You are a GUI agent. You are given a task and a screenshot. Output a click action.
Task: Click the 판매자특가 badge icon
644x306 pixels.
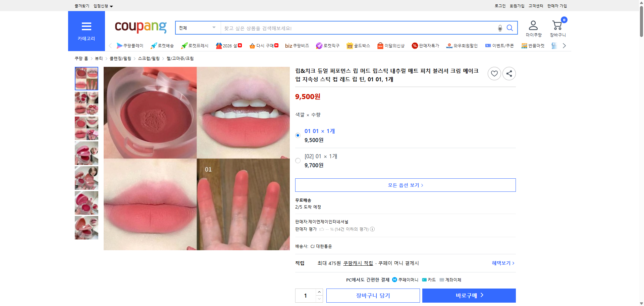[415, 45]
